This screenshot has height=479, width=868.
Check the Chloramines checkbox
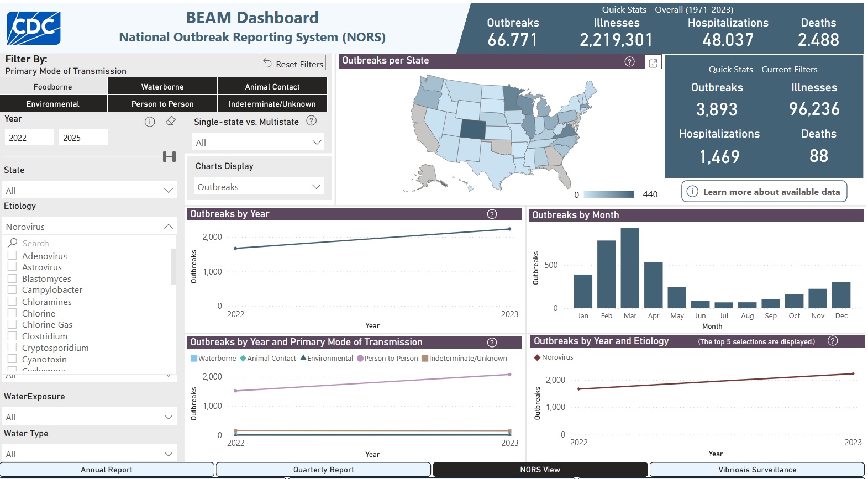point(12,301)
